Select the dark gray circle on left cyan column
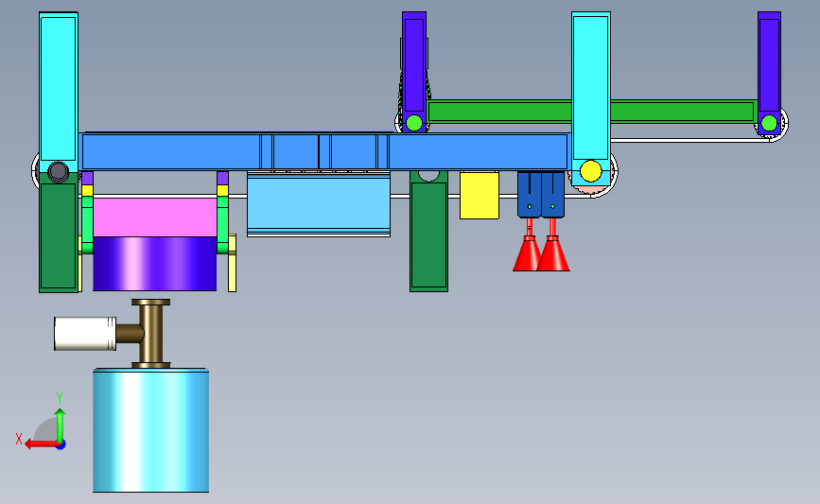The height and width of the screenshot is (504, 820). pos(58,171)
